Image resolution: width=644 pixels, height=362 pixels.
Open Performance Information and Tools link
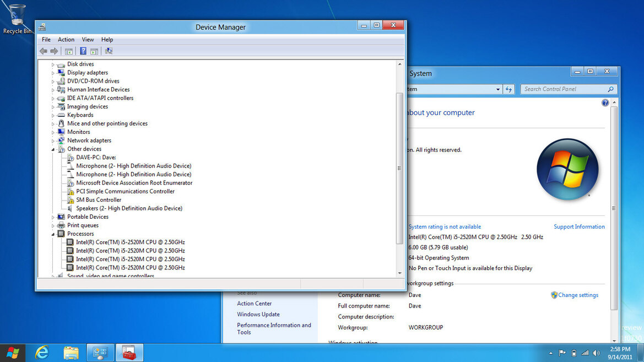coord(274,328)
